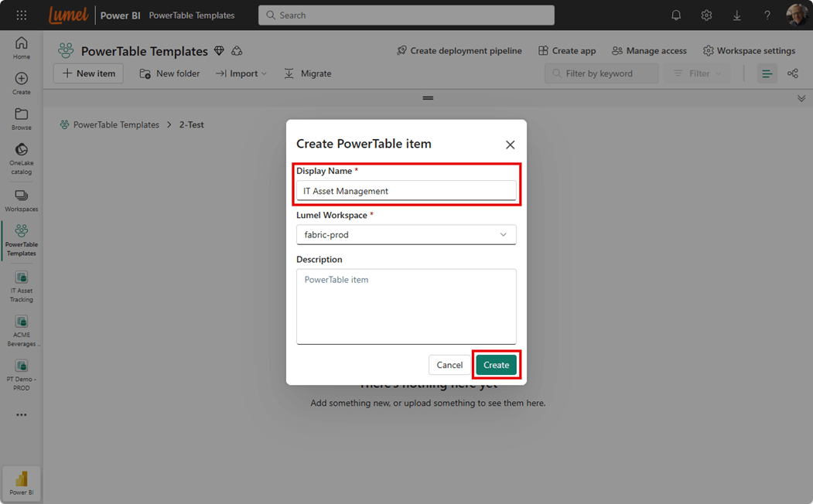
Task: Go to OneLake catalog in sidebar
Action: point(22,158)
